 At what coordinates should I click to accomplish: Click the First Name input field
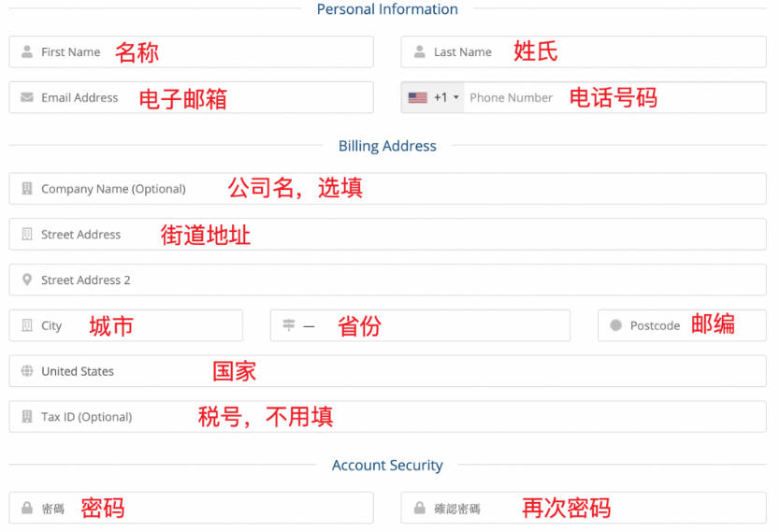point(191,51)
